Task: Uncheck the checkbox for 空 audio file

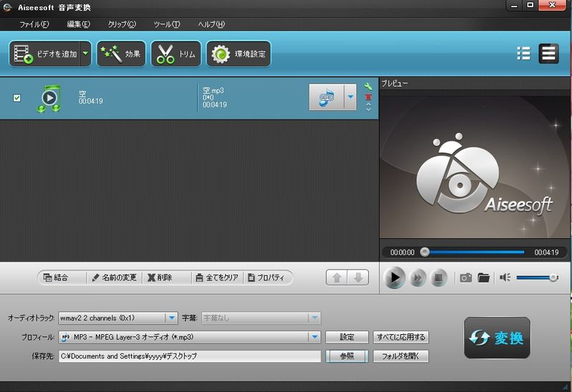Action: (16, 98)
